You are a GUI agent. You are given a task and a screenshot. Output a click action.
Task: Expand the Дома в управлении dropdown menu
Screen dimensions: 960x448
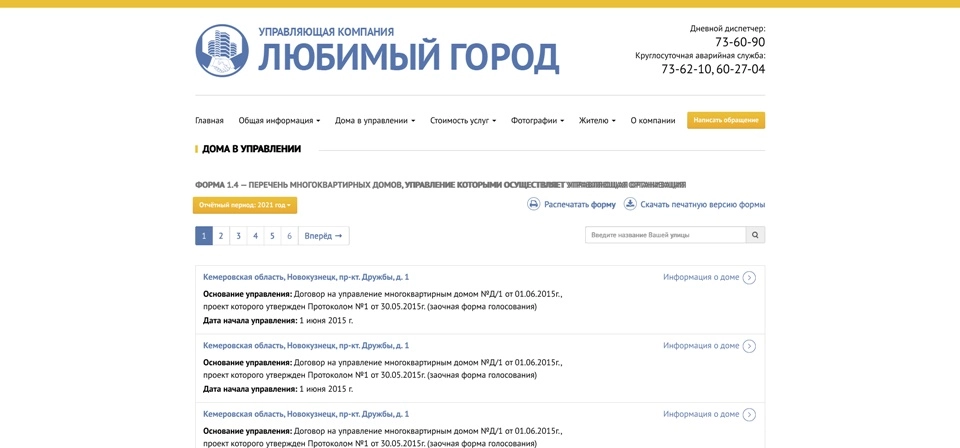pyautogui.click(x=375, y=121)
